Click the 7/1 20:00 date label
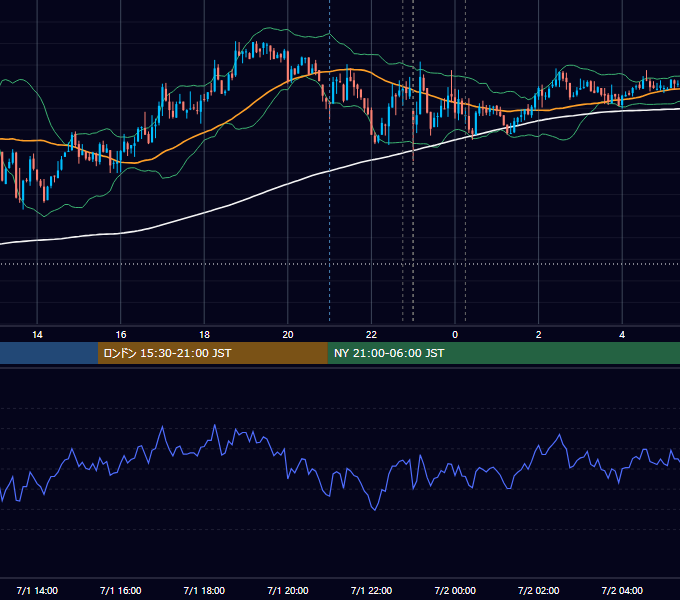Viewport: 680px width, 600px height. pyautogui.click(x=288, y=590)
